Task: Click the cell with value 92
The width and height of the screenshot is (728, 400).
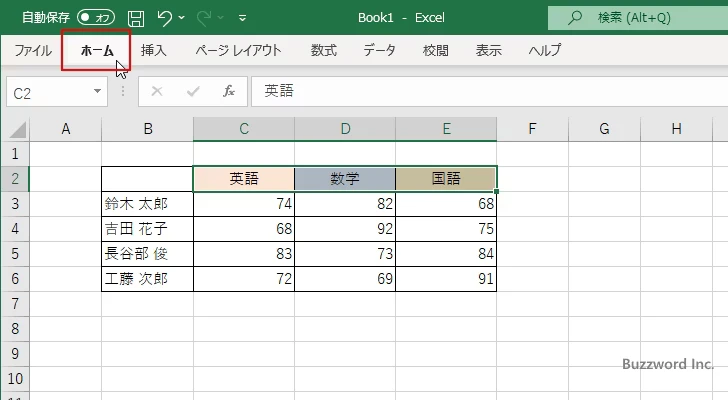Action: coord(345,229)
